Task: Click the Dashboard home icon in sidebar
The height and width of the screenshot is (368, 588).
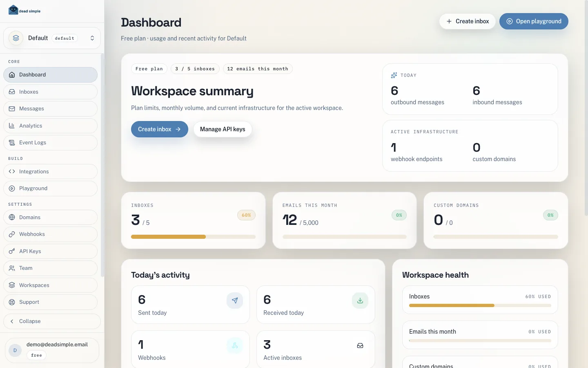Action: coord(12,75)
